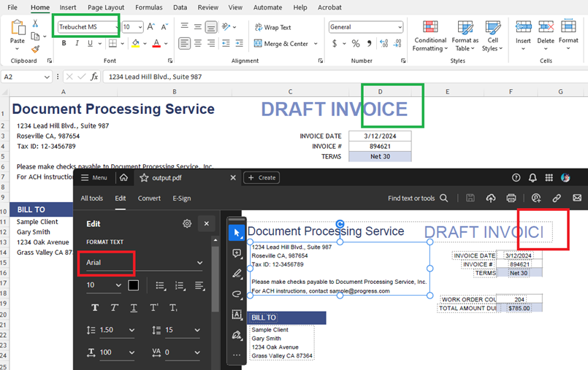588x370 pixels.
Task: Select the arrow selection tool in Acrobat
Action: click(x=237, y=233)
